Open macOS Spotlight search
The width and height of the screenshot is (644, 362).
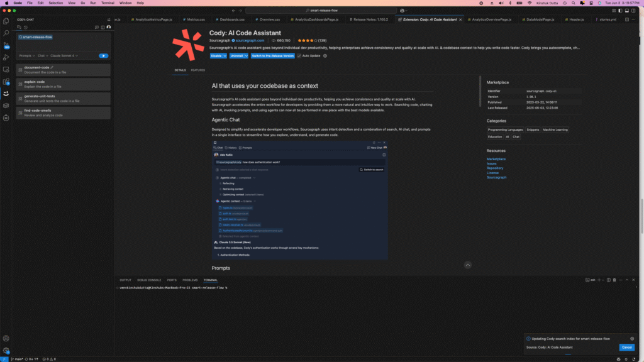pos(574,3)
